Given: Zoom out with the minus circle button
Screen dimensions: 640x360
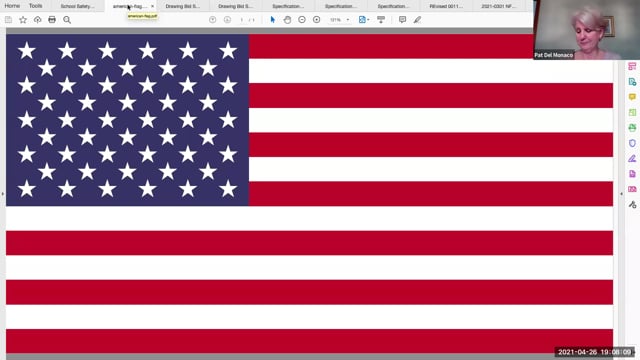Looking at the screenshot, I should 302,20.
